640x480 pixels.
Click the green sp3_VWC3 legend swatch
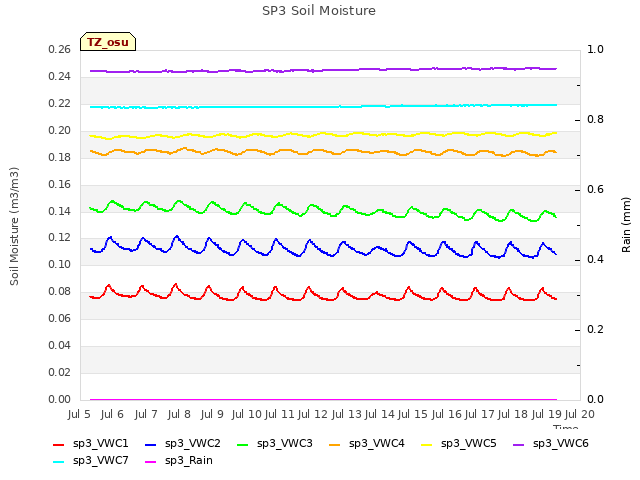243,444
